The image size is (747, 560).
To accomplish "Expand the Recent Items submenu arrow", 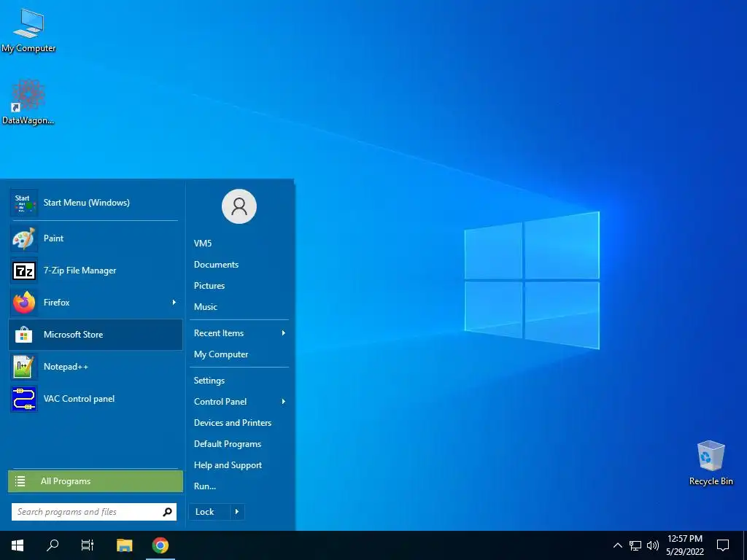I will coord(284,333).
